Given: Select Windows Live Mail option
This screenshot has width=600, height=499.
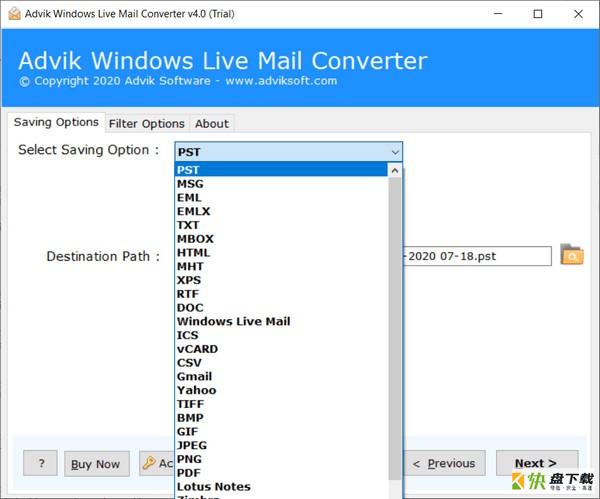Looking at the screenshot, I should tap(281, 321).
